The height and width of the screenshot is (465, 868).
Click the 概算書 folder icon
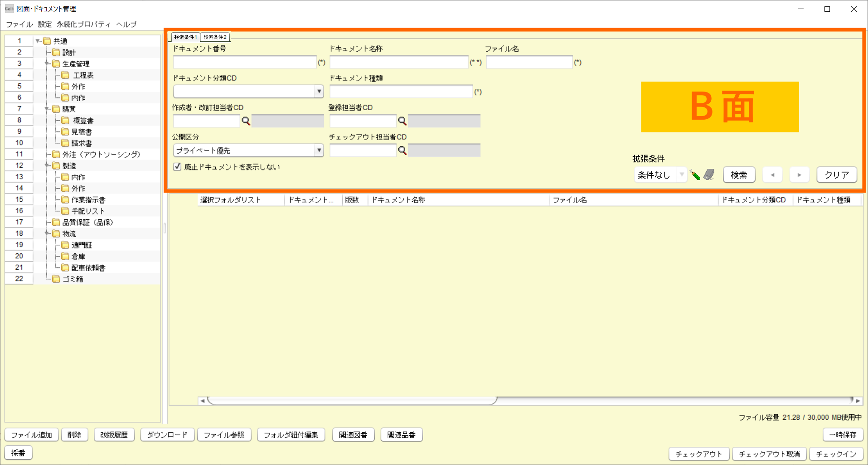65,121
